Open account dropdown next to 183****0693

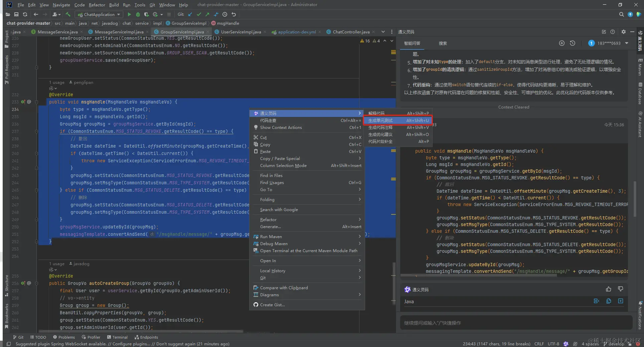tap(627, 43)
